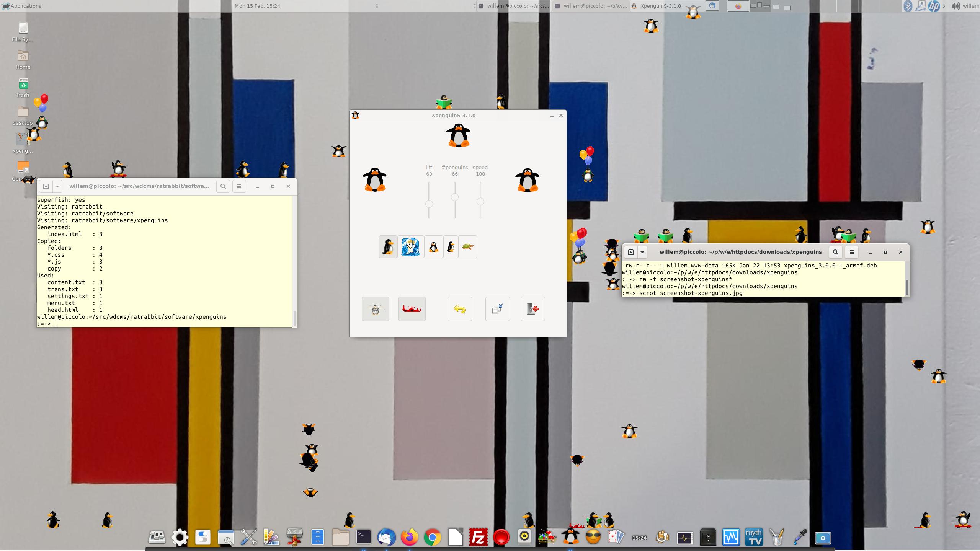980x551 pixels.
Task: Open a new tab in the ratrabbit terminal
Action: (46, 186)
